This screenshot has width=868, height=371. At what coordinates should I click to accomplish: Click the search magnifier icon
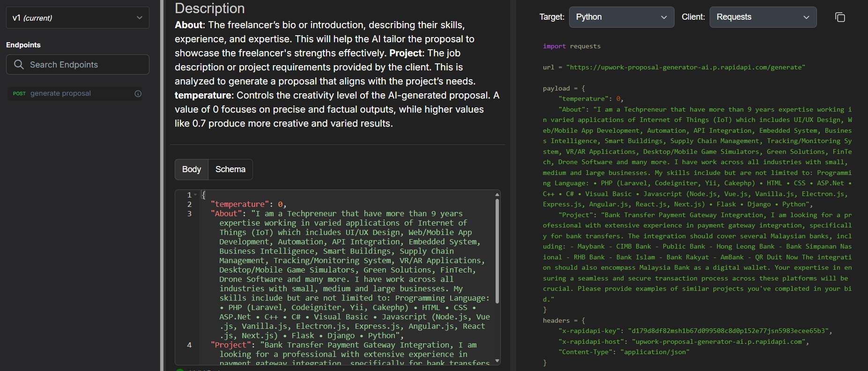19,64
